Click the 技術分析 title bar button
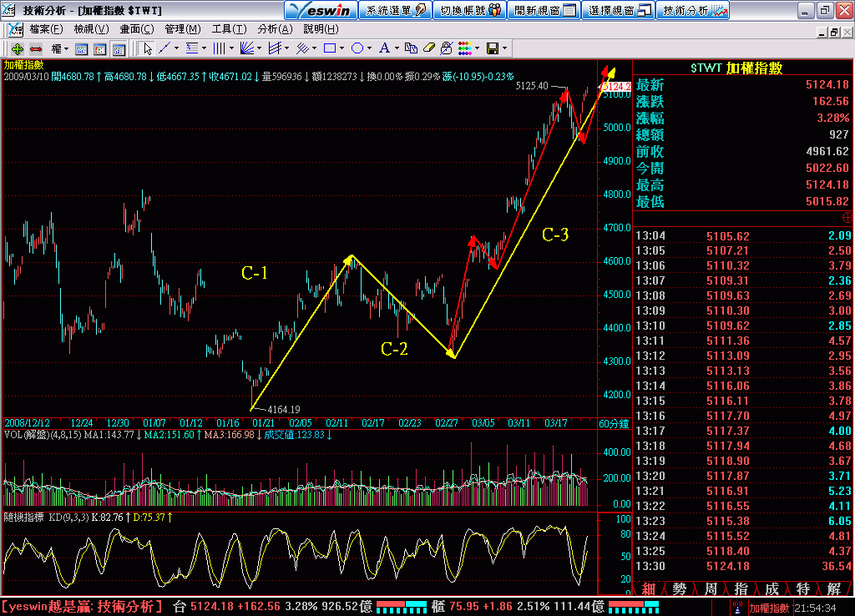 (x=693, y=10)
